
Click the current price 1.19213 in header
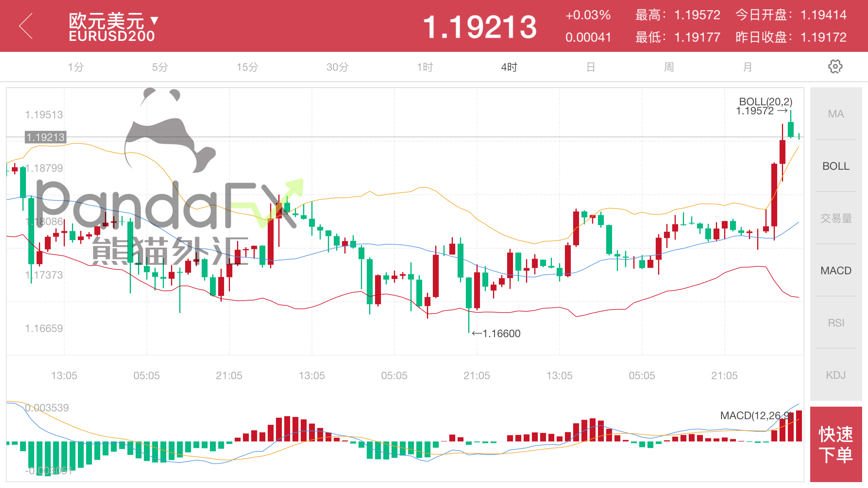click(x=480, y=27)
